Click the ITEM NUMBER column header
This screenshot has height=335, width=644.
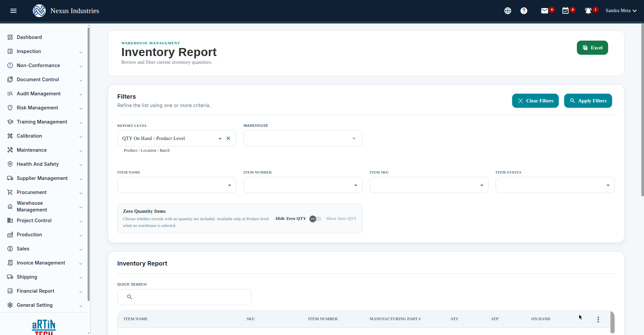pos(323,319)
